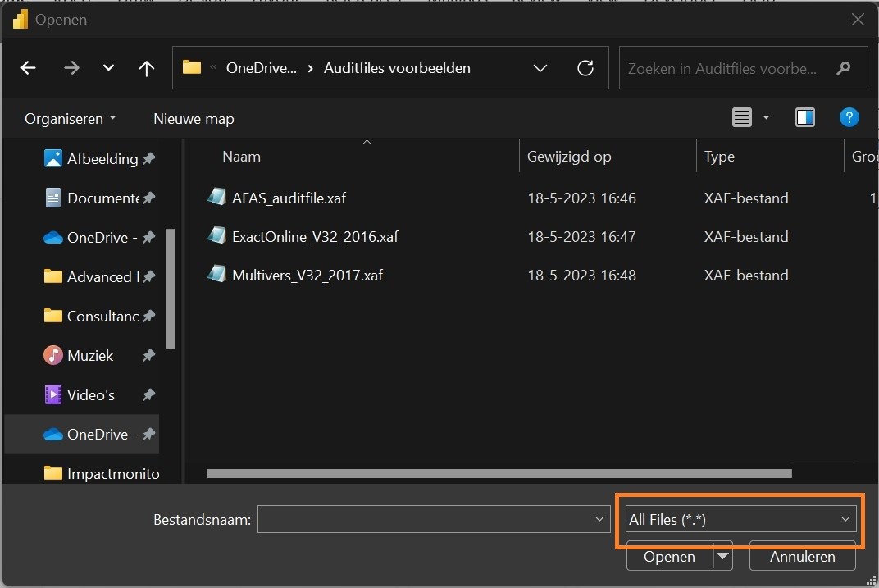Click the view layout icon

[742, 118]
